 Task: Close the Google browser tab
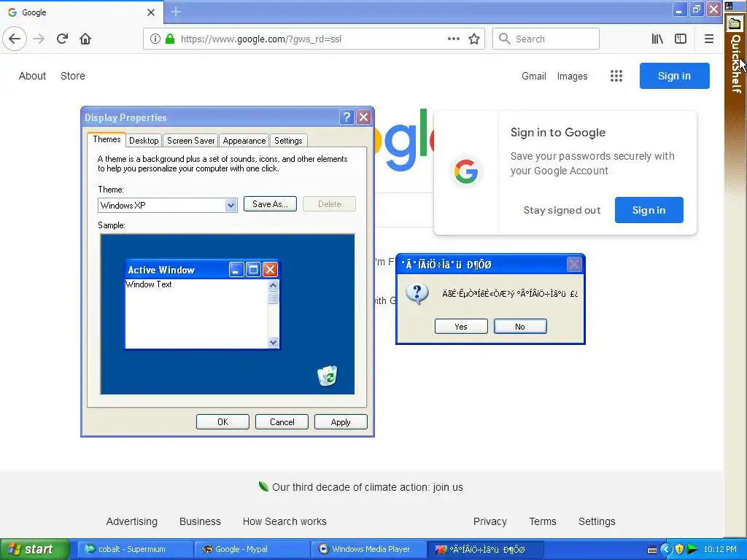(150, 12)
